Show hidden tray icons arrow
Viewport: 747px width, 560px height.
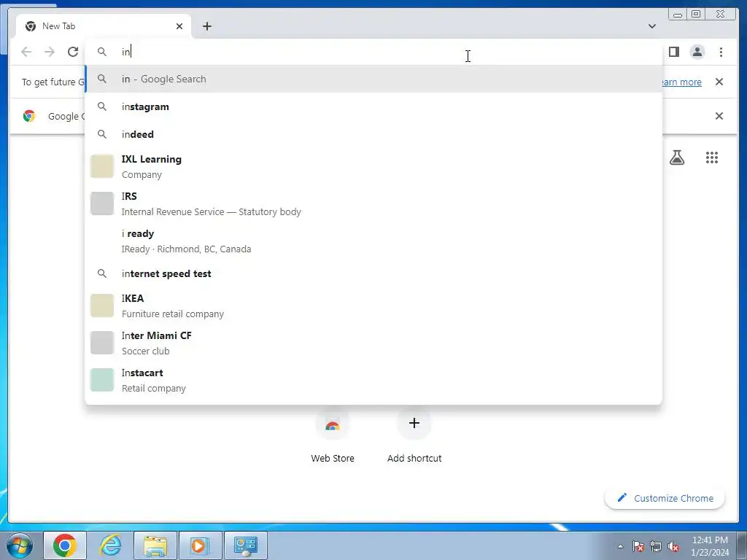click(x=620, y=546)
